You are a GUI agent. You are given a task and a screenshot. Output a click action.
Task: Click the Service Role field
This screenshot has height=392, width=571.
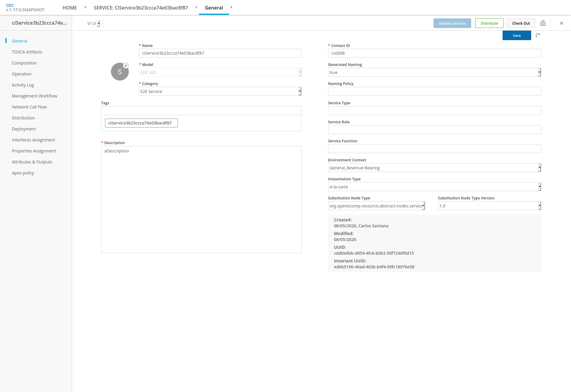pos(434,130)
